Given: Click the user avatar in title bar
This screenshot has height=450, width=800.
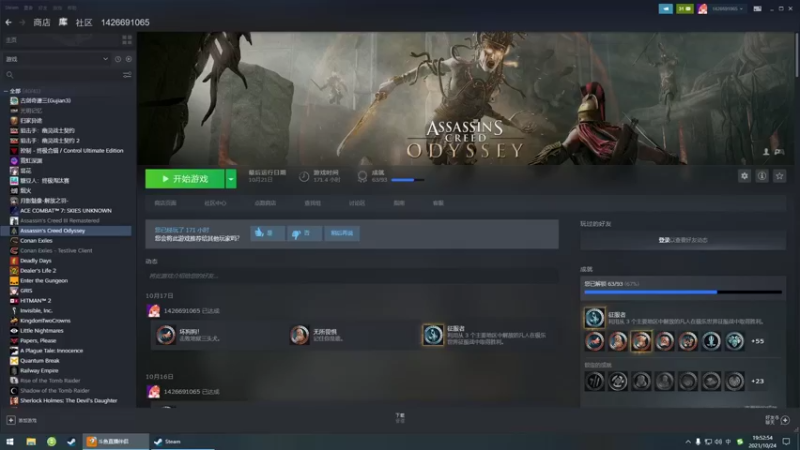Looking at the screenshot, I should pos(703,9).
